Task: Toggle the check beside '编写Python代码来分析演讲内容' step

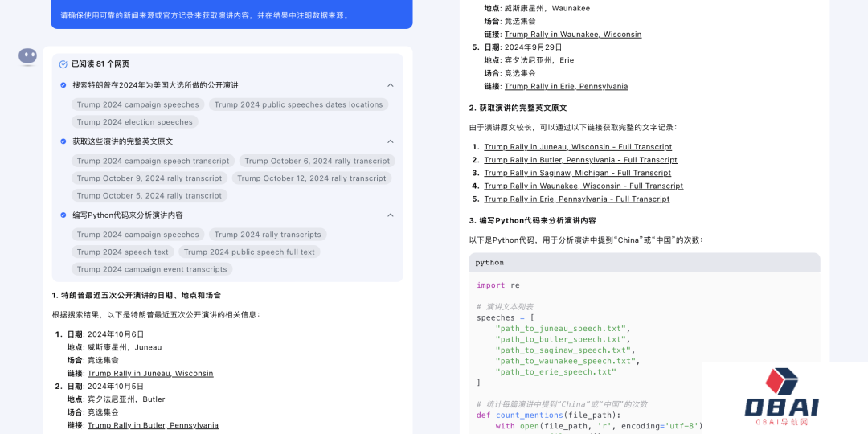Action: click(x=63, y=215)
